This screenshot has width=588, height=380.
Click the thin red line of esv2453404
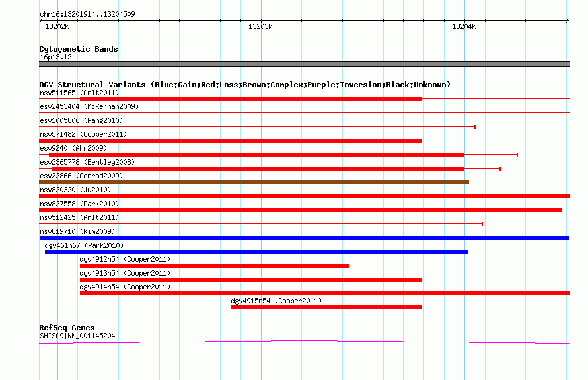tap(304, 112)
